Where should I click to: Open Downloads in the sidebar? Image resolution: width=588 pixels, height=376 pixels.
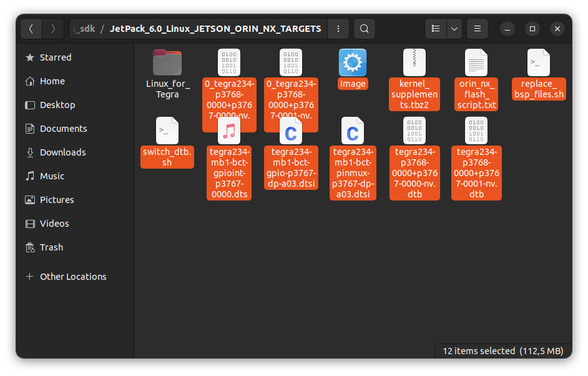75,152
